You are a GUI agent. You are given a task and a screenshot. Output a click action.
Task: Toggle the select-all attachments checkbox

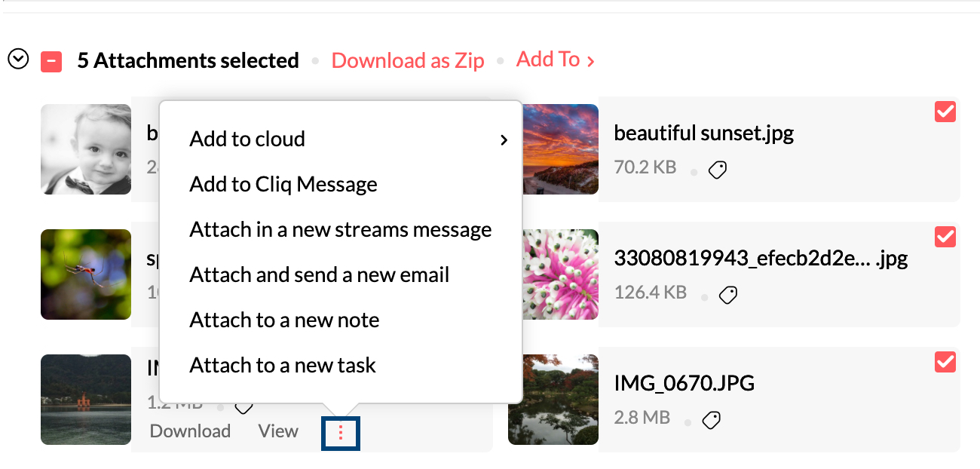point(51,61)
